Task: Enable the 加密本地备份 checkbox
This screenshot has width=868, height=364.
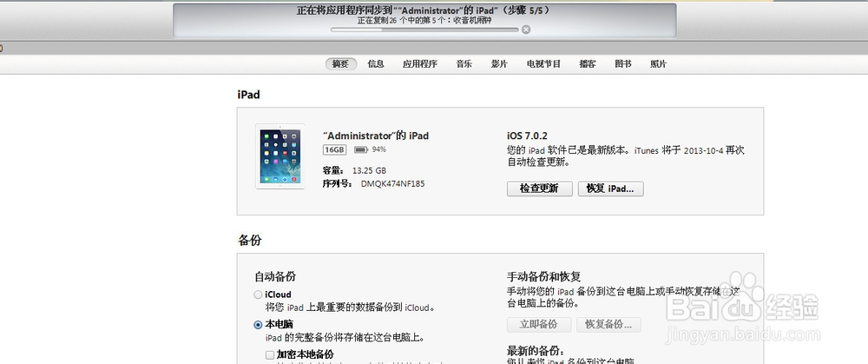Action: click(x=270, y=354)
